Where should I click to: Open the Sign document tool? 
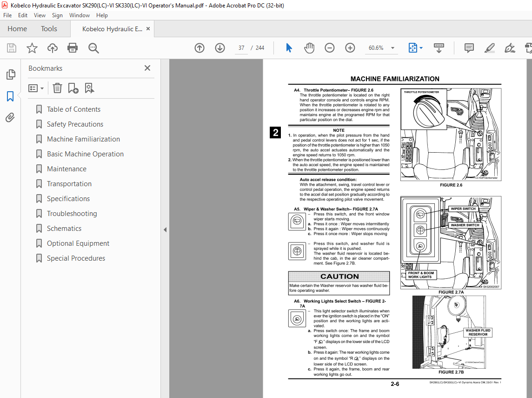coord(510,48)
